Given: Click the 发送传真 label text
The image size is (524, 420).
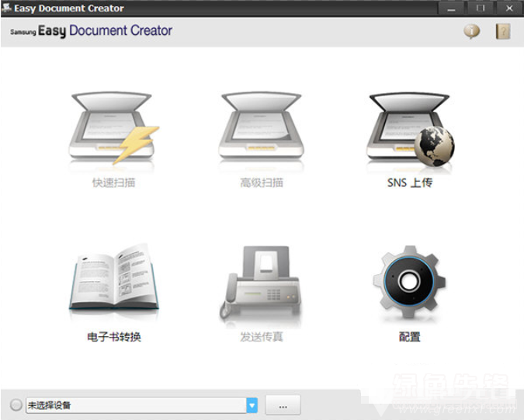Looking at the screenshot, I should [x=262, y=337].
